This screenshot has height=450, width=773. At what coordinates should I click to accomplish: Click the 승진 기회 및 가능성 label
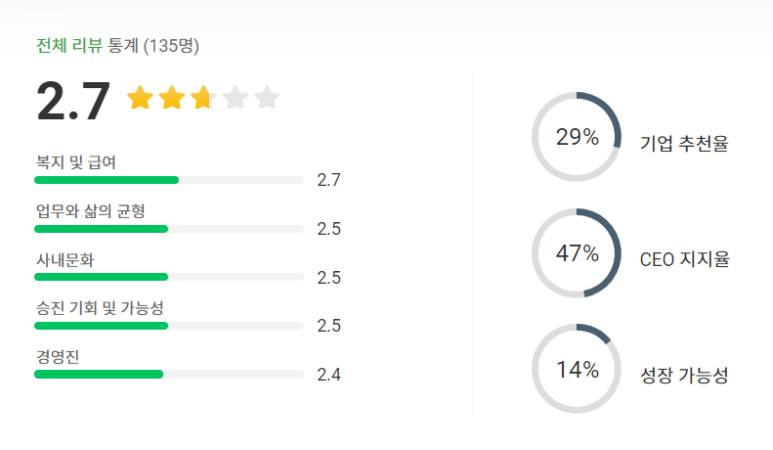coord(100,308)
